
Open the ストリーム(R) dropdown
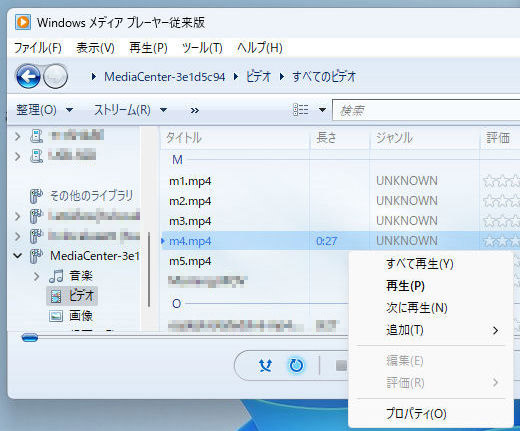pos(130,110)
